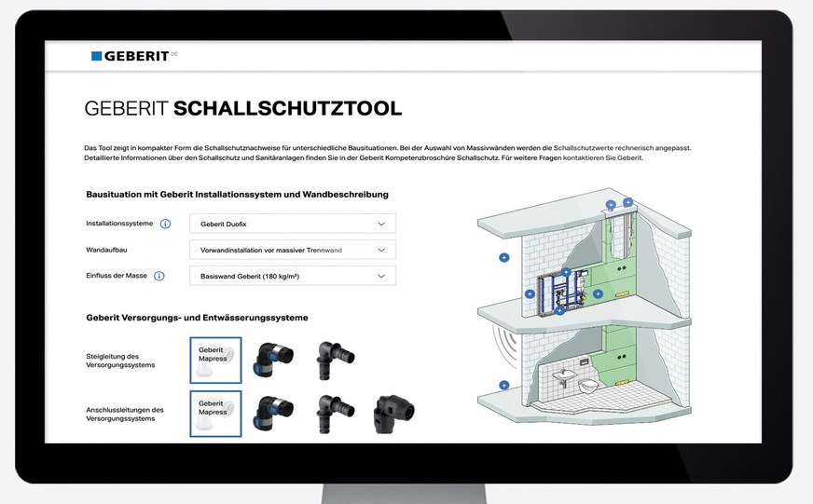Image resolution: width=813 pixels, height=504 pixels.
Task: Click the plus hotspot on top of the Duofix frame
Action: (566, 272)
